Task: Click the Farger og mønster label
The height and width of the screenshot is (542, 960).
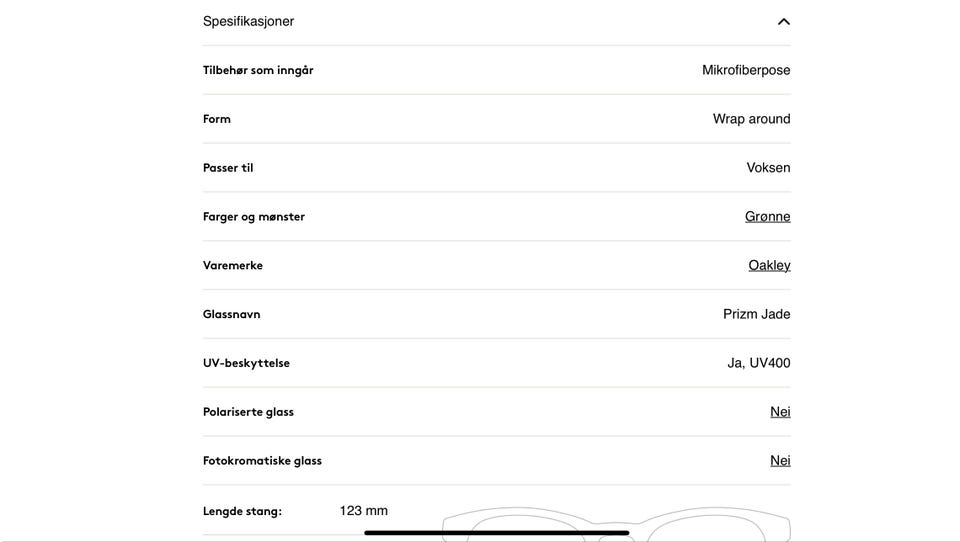Action: [254, 217]
